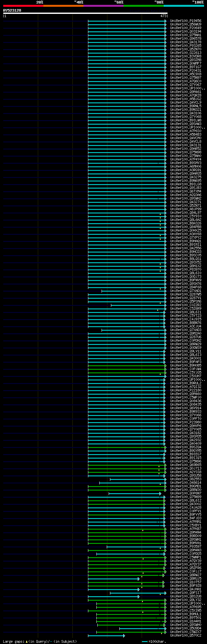Select hit label UniRef100_Q5U9D4

click(x=186, y=628)
